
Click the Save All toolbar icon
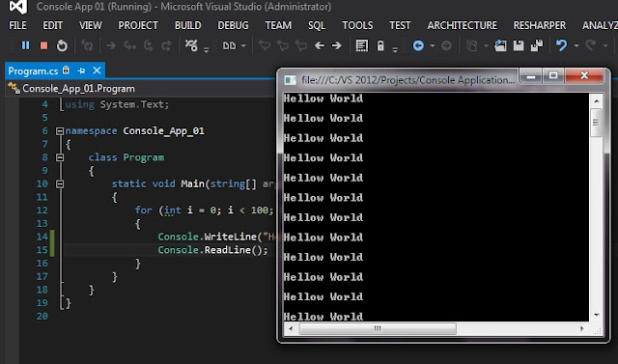(x=537, y=45)
